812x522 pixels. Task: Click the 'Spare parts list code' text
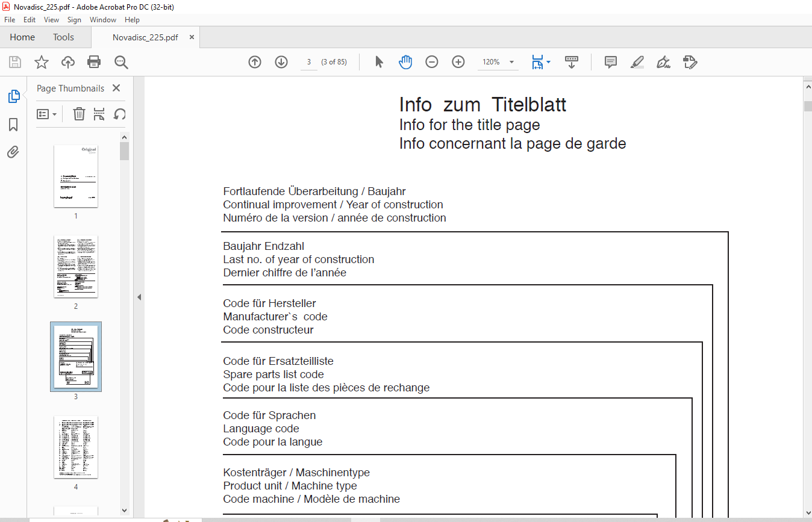[x=273, y=374]
